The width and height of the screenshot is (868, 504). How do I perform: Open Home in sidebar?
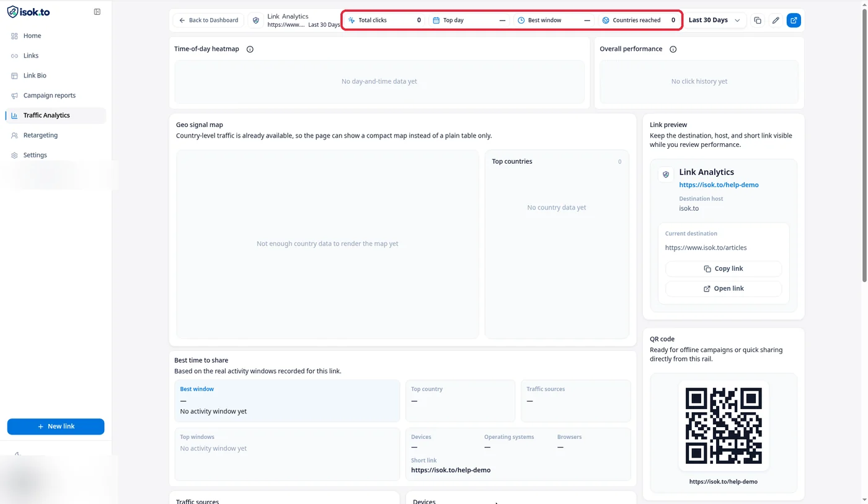(x=56, y=36)
